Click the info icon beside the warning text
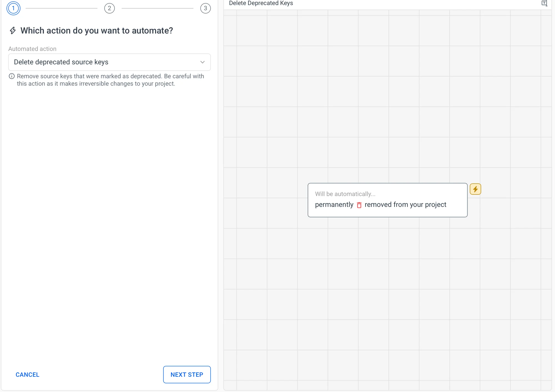 12,76
